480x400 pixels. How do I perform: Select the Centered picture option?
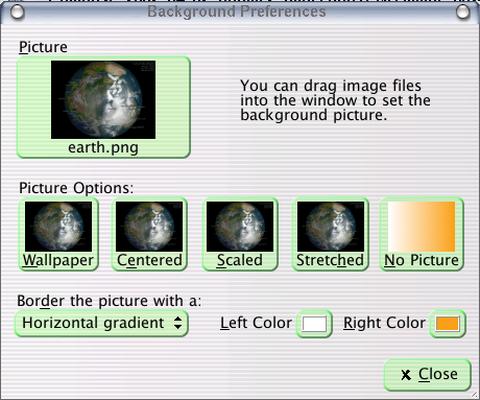click(149, 234)
